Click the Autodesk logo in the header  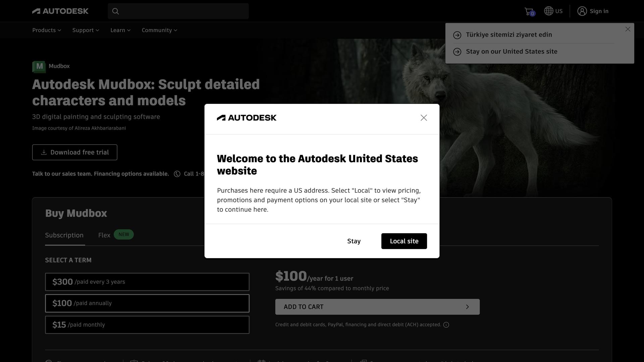60,11
